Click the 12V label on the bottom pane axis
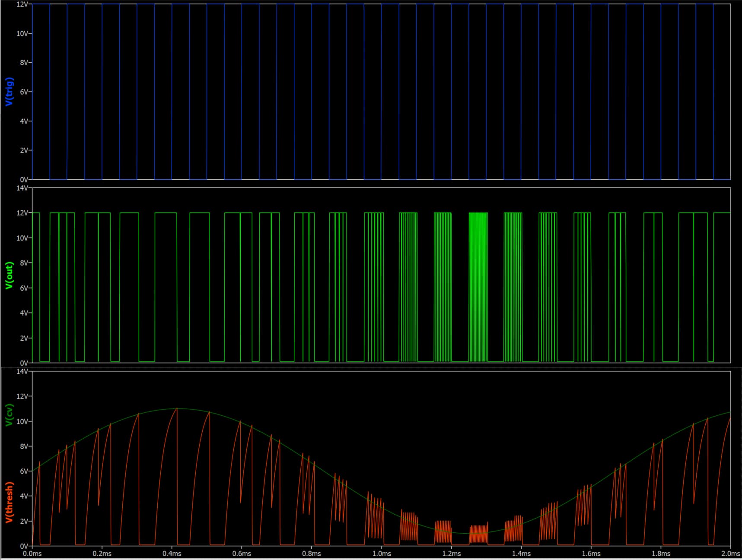Viewport: 742px width, 560px height. tap(22, 396)
